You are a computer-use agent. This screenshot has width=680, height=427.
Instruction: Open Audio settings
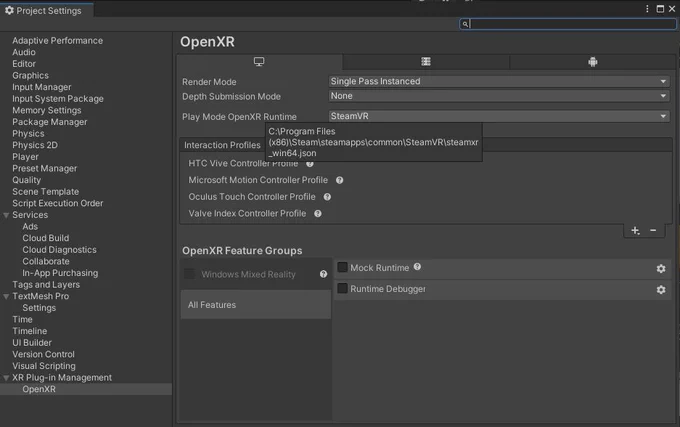[24, 52]
